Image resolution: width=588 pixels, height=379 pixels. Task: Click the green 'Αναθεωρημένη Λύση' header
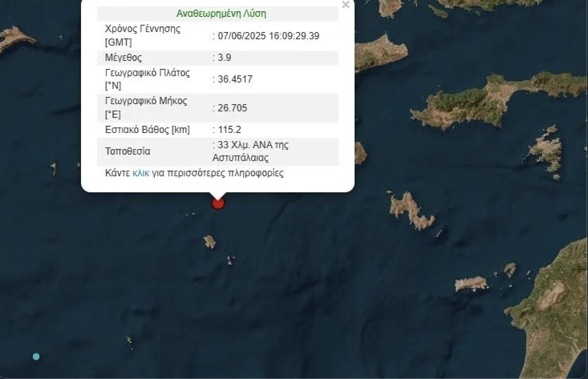(221, 14)
